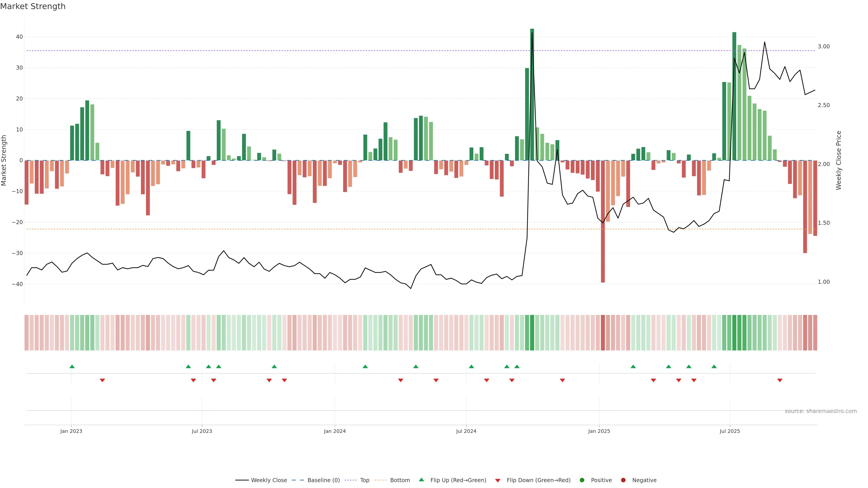Click the last red flip-down triangle after Jul 2025
This screenshot has height=488, width=868.
pos(780,380)
